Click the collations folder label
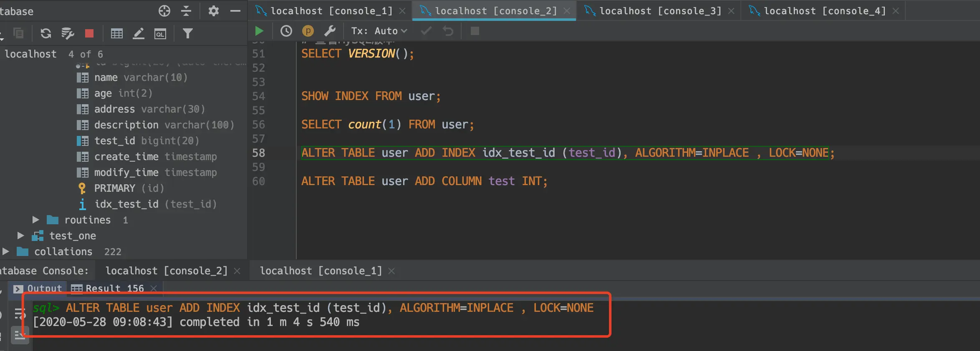This screenshot has width=980, height=351. click(63, 252)
